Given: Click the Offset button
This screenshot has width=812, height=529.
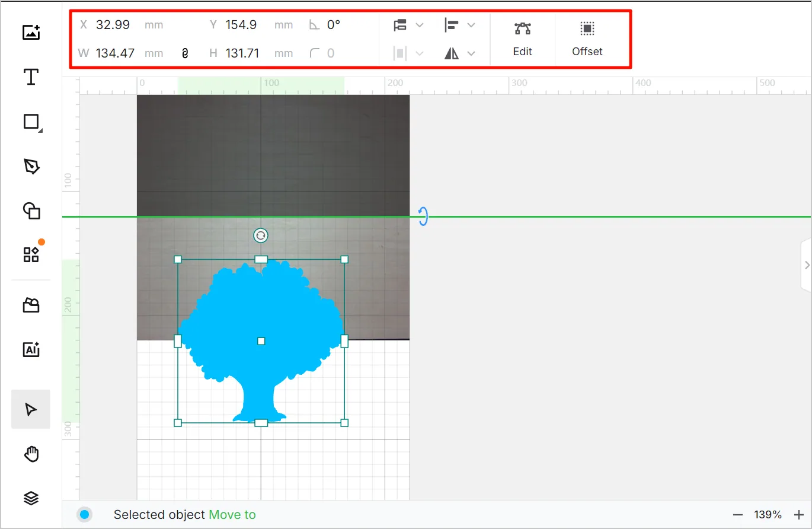Looking at the screenshot, I should point(587,39).
